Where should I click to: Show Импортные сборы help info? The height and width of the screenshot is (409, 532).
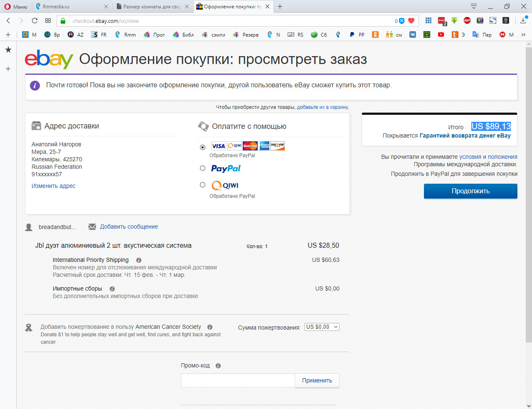click(112, 289)
